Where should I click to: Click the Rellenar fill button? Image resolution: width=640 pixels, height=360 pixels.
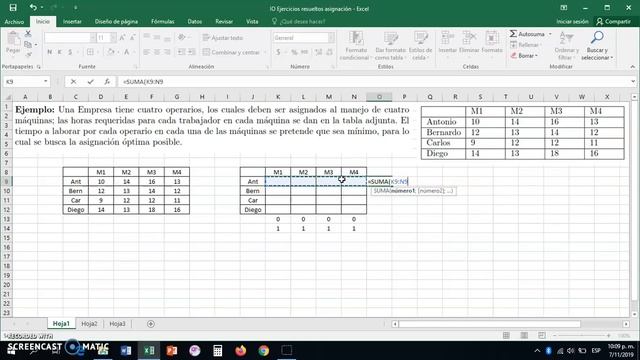[525, 45]
